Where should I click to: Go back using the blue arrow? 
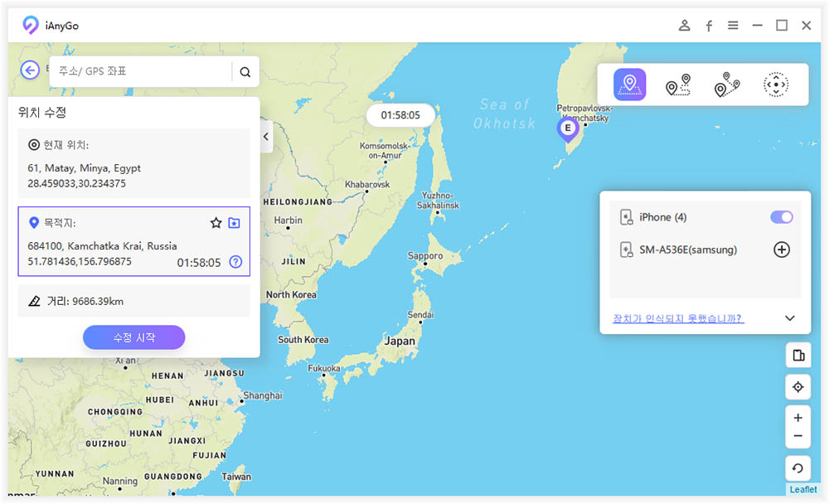pos(30,70)
